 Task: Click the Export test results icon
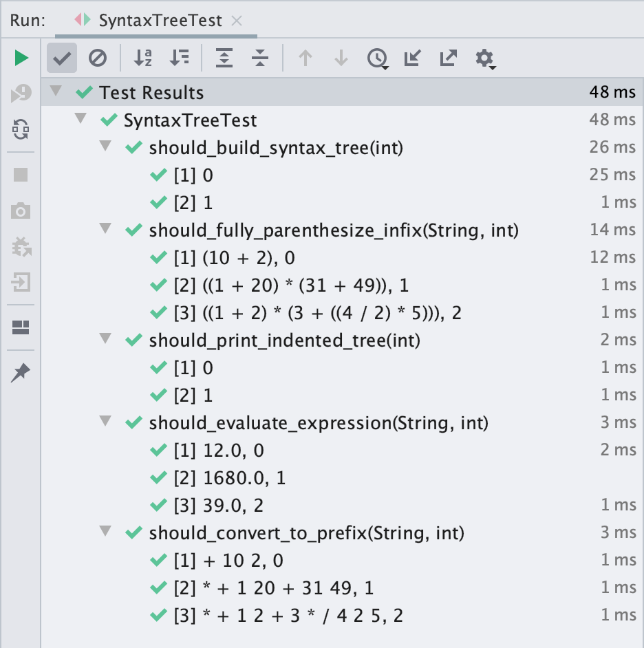coord(448,58)
